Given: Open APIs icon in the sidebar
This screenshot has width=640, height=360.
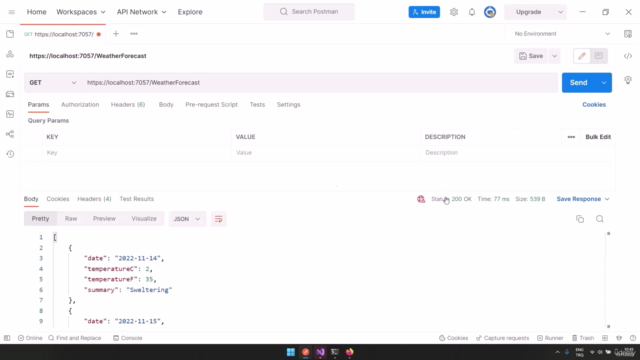Looking at the screenshot, I should (x=10, y=54).
